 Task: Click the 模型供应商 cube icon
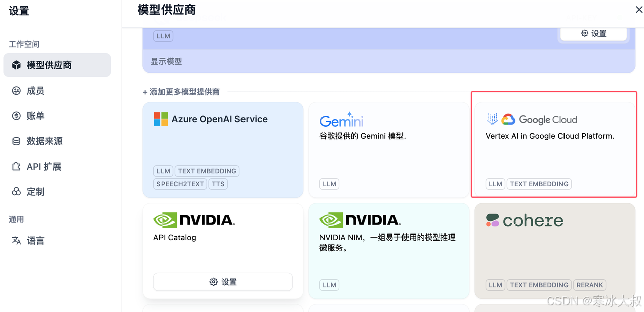17,65
